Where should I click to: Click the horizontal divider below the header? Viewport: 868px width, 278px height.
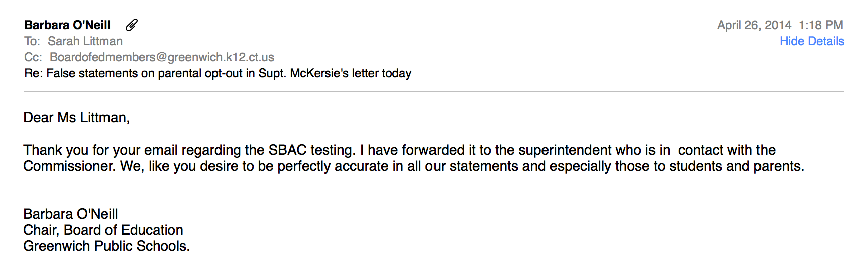433,92
